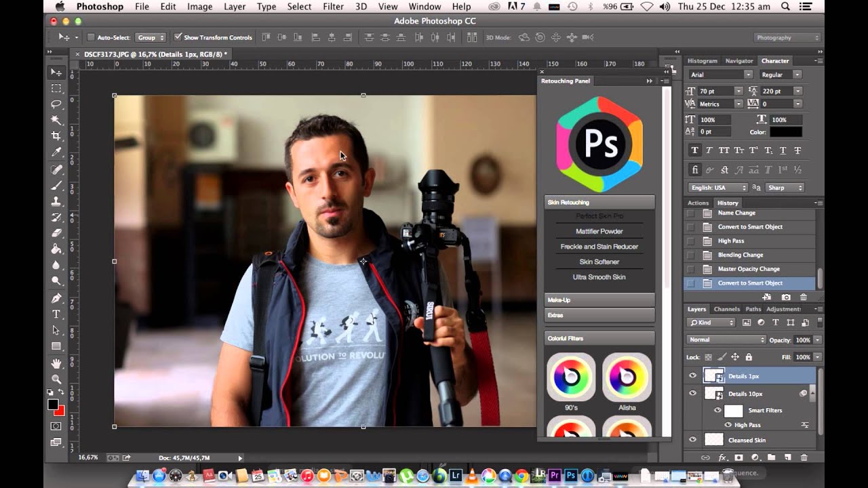Click the Ultra Smooth Skin button
The width and height of the screenshot is (868, 488).
[x=599, y=277]
